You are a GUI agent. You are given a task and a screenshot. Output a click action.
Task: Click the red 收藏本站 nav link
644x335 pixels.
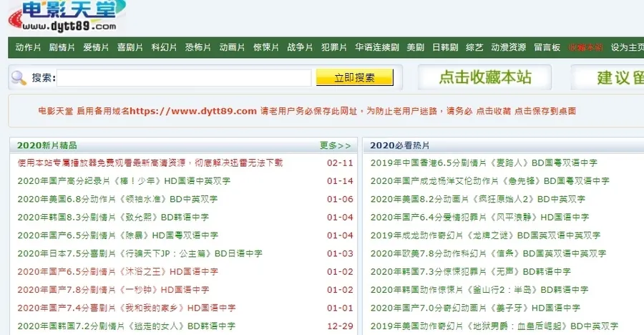tap(585, 47)
